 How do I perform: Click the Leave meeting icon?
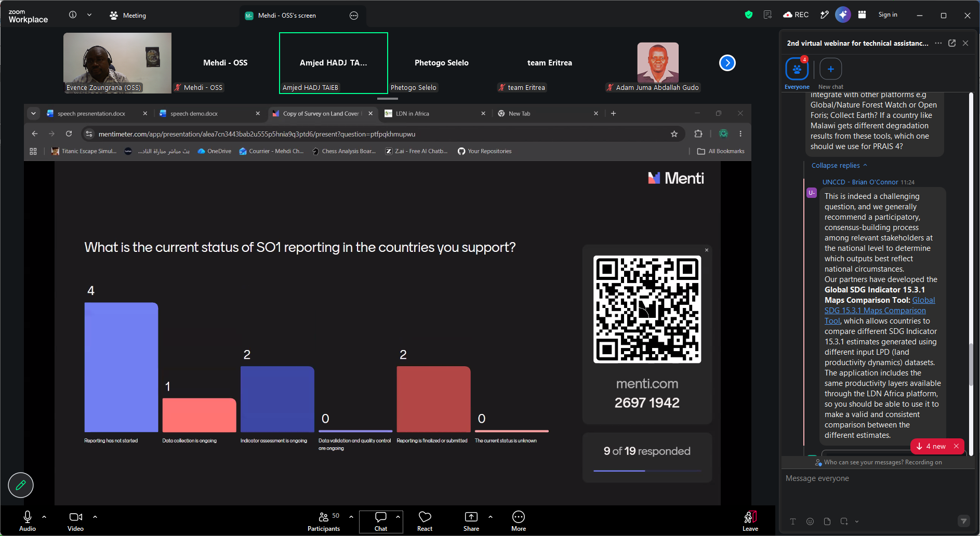[750, 521]
